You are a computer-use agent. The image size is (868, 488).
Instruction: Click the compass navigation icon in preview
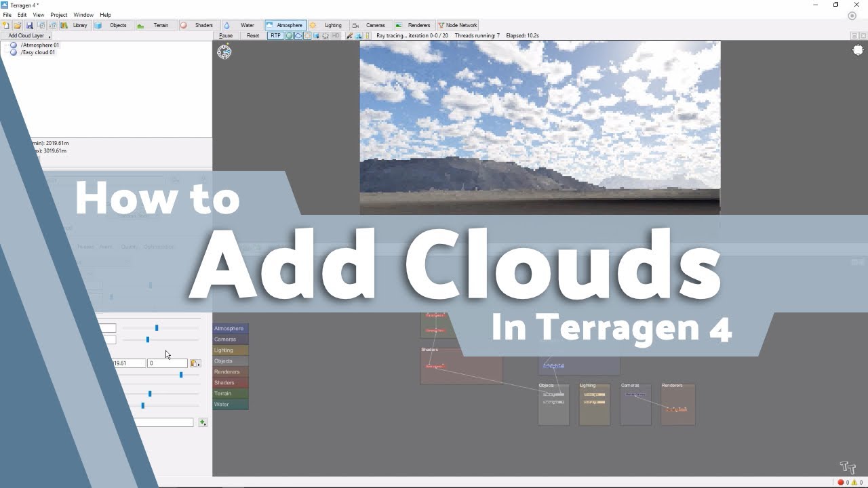pyautogui.click(x=224, y=52)
